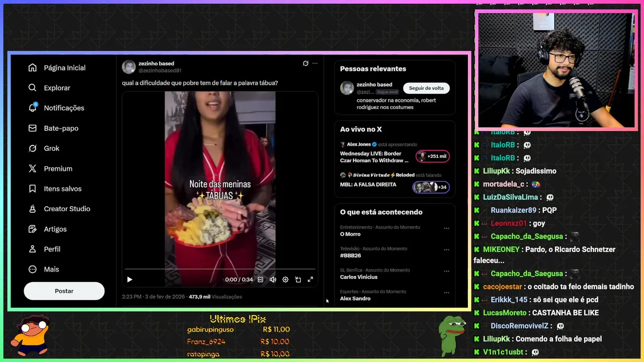This screenshot has width=644, height=362.
Task: Click the bookmark Itens salvos icon
Action: point(33,189)
